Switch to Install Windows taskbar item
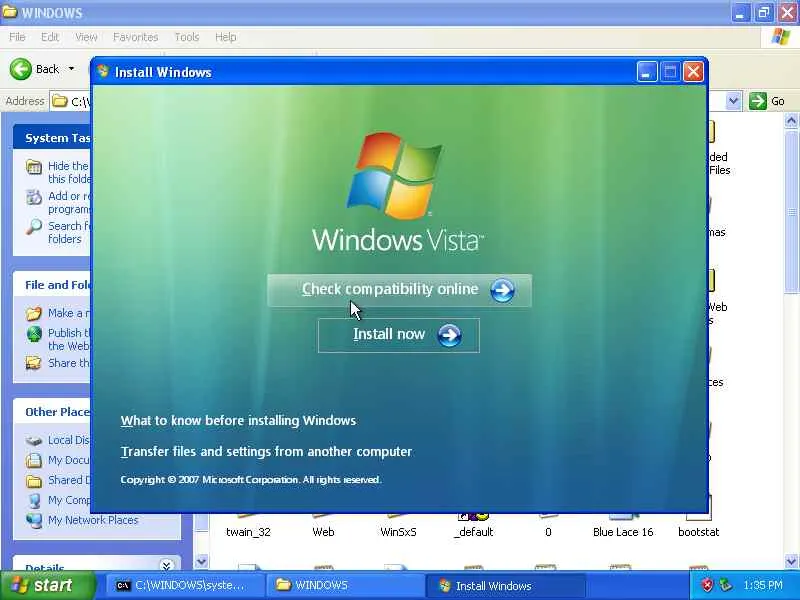 [x=505, y=586]
